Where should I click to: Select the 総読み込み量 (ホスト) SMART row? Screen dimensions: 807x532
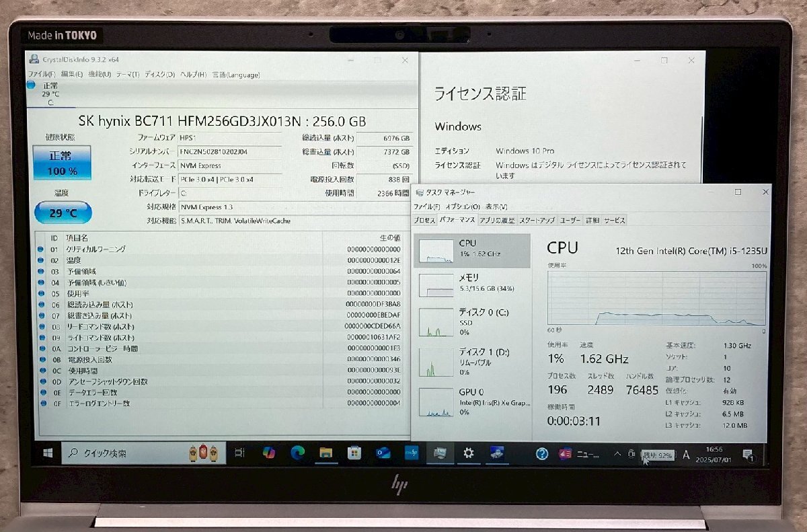(220, 305)
